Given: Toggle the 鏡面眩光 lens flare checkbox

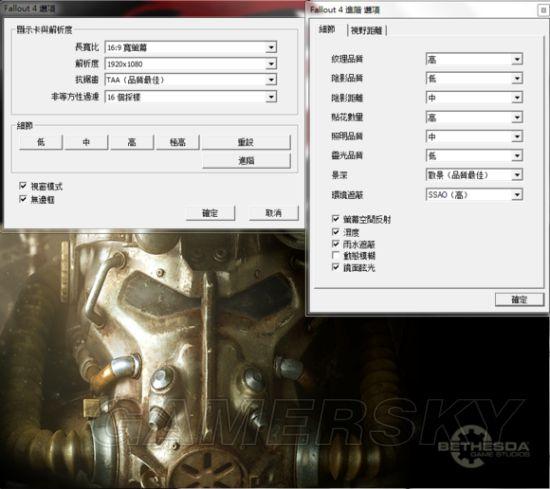Looking at the screenshot, I should pos(335,267).
